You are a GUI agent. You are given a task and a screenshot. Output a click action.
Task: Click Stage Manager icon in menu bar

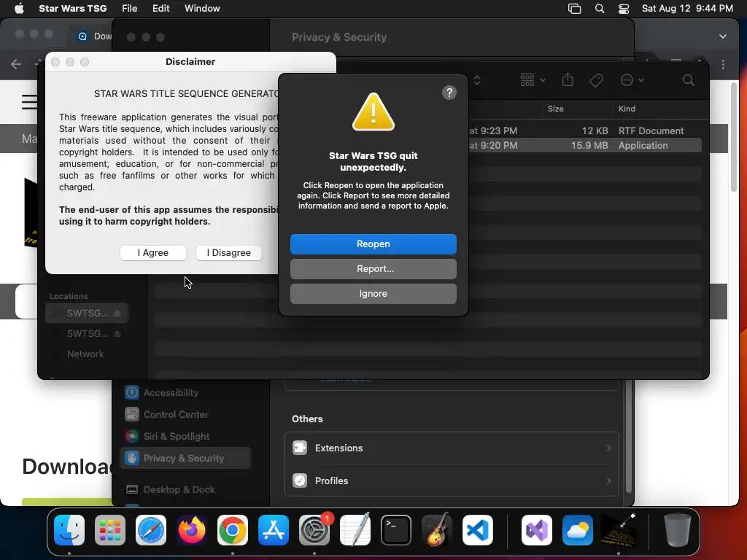575,9
